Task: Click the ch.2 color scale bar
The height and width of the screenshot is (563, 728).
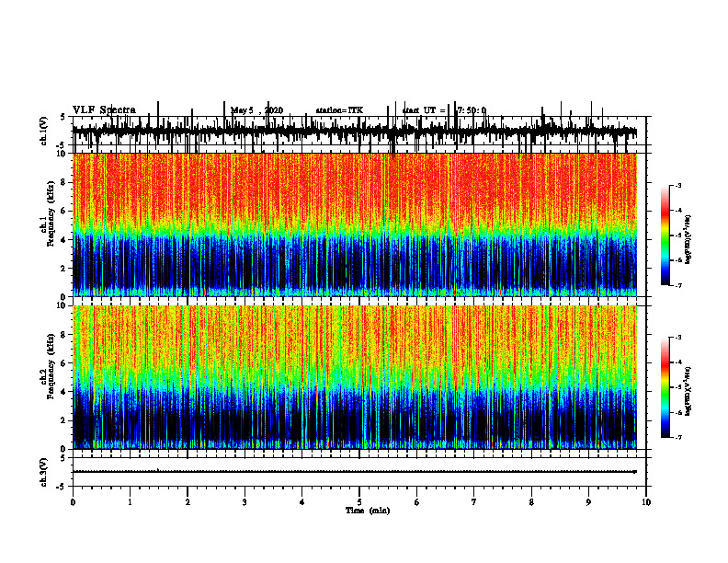Action: pos(665,387)
